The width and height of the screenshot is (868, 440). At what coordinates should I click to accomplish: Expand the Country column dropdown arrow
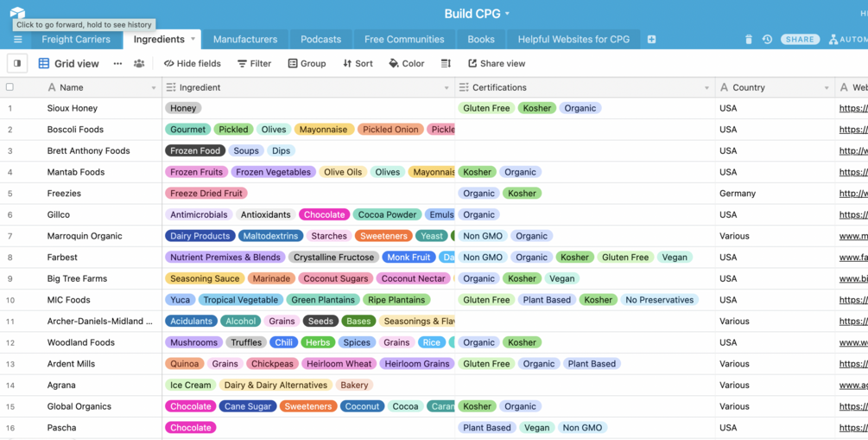827,88
